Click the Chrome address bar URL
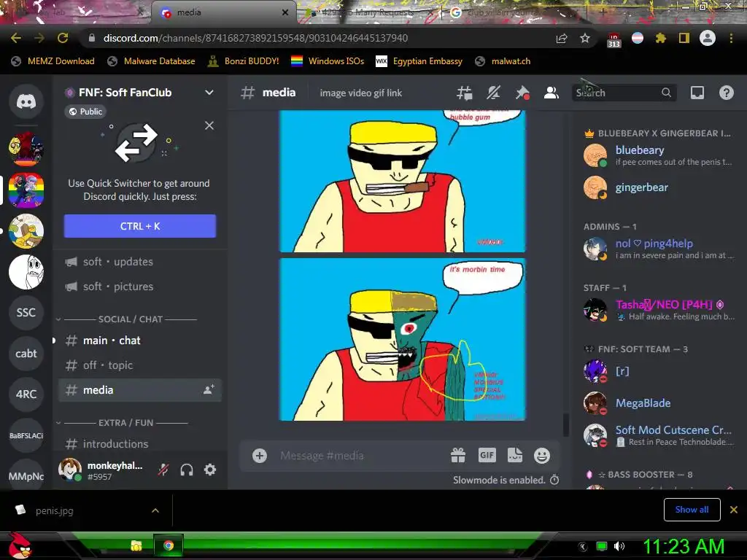Viewport: 747px width, 560px height. click(255, 38)
